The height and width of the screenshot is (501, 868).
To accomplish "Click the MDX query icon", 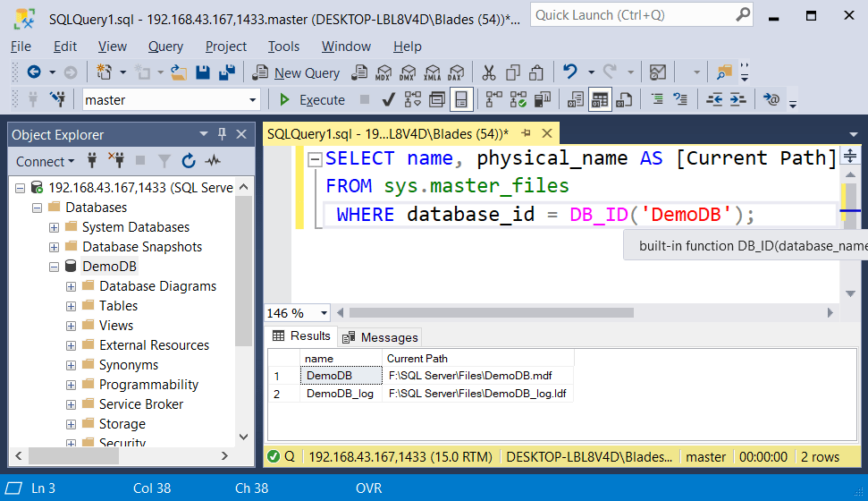I will tap(383, 72).
